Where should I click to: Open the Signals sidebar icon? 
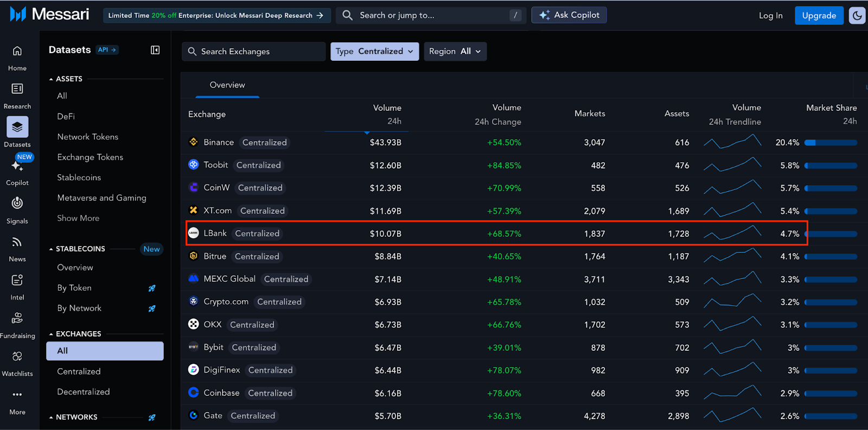click(17, 204)
